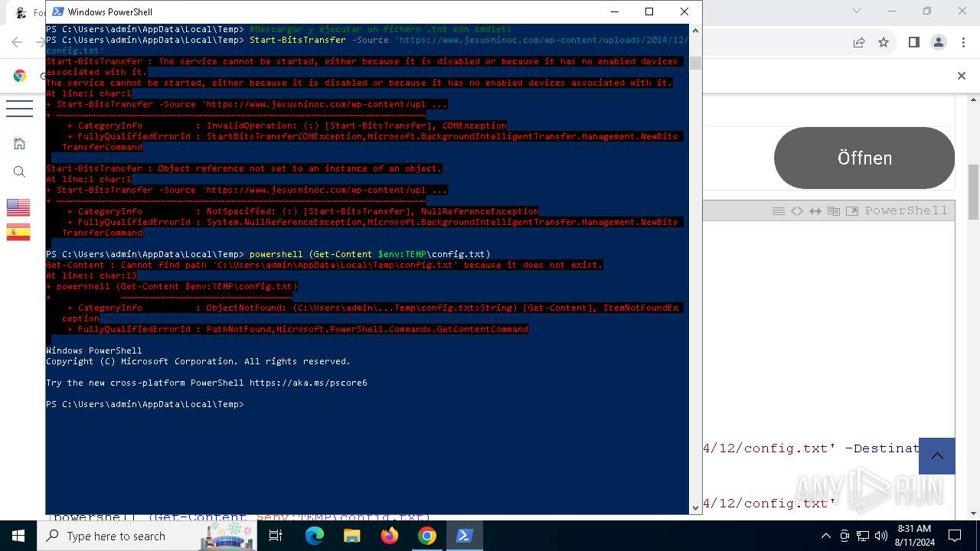Open network status tray icon
Viewport: 980px width, 551px height.
point(863,536)
